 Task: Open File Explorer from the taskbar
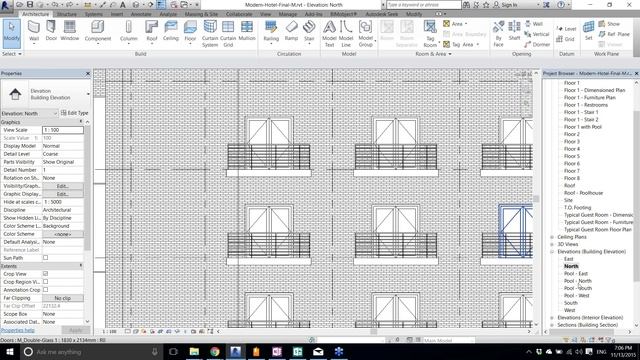pyautogui.click(x=194, y=351)
